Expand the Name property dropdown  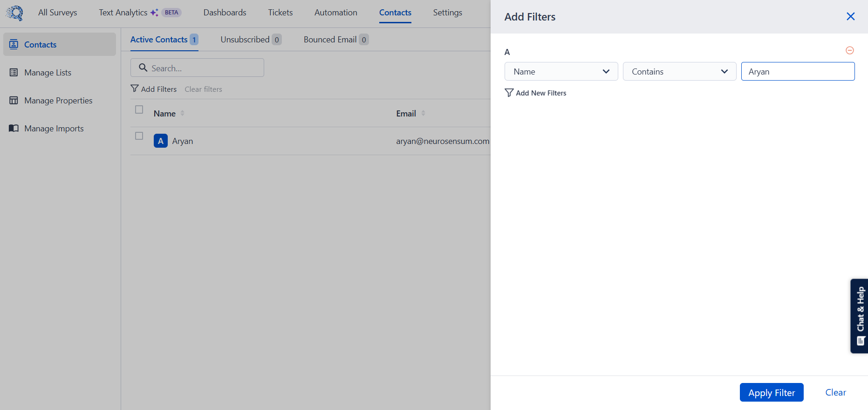pos(561,72)
